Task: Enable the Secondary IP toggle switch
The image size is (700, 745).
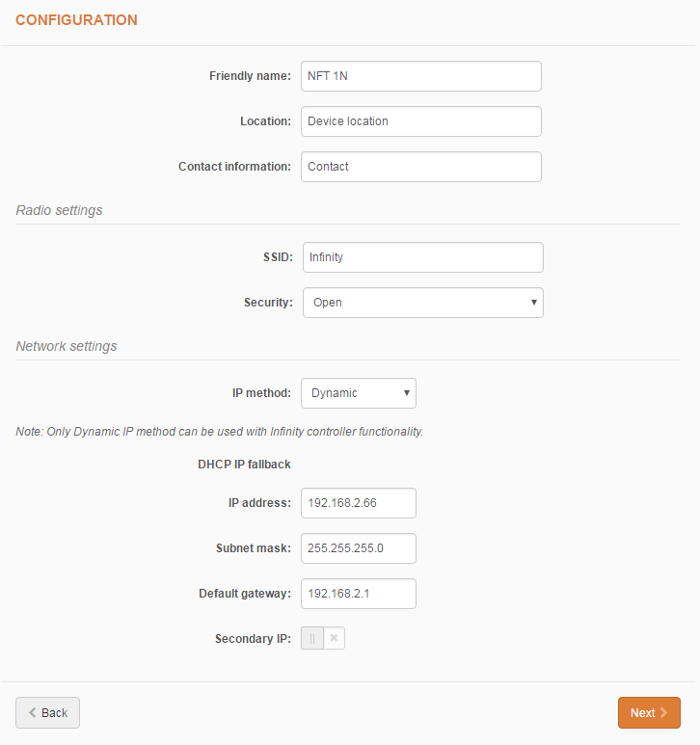Action: 322,638
